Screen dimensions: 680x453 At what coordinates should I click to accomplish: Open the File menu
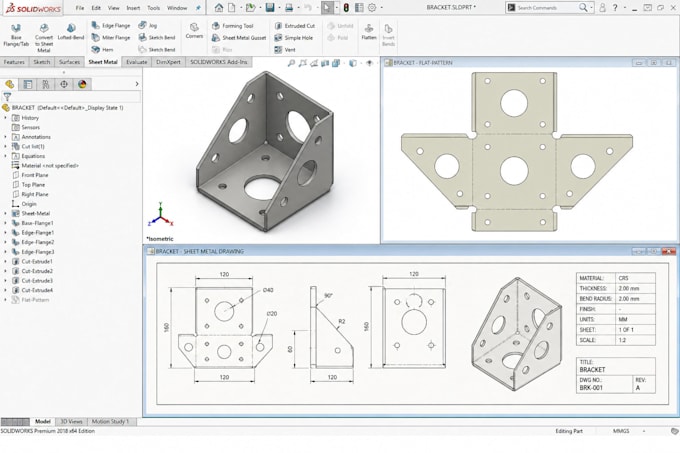[x=80, y=8]
